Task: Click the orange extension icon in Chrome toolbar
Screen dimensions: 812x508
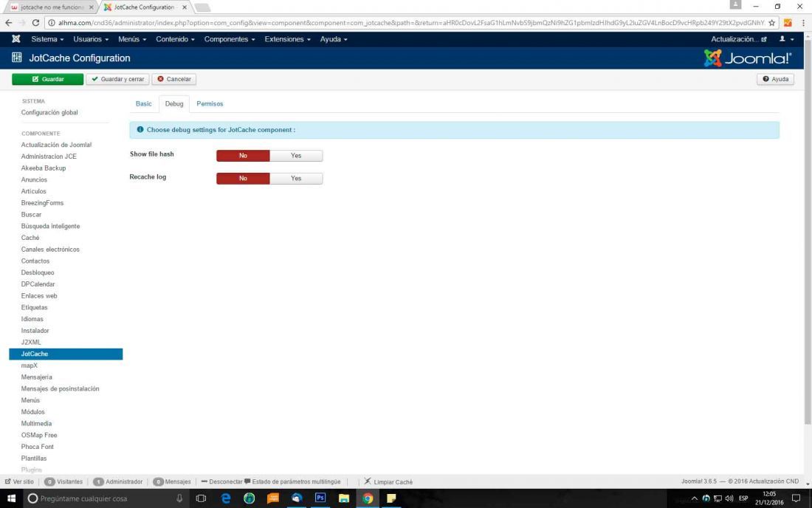Action: point(788,23)
